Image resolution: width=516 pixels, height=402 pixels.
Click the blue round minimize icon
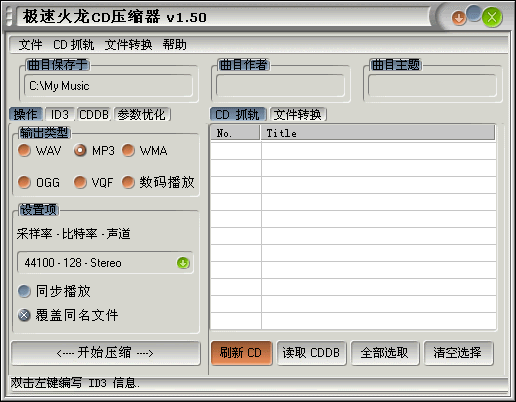[473, 13]
